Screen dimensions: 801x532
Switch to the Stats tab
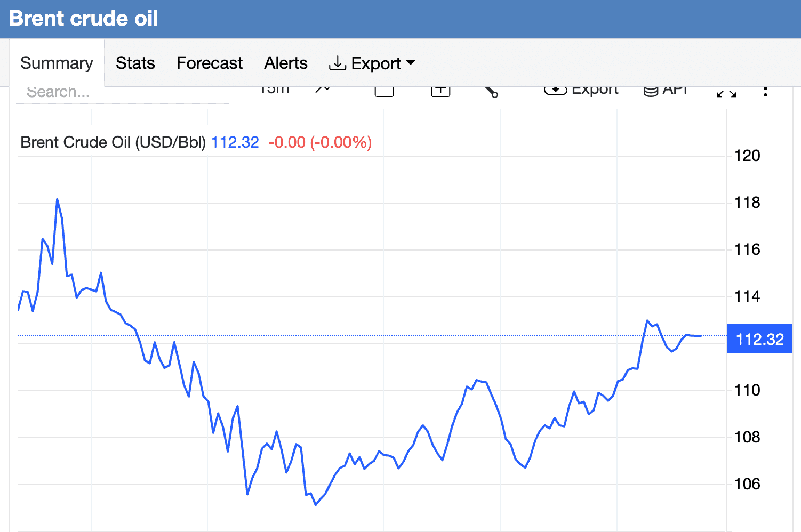click(x=135, y=63)
